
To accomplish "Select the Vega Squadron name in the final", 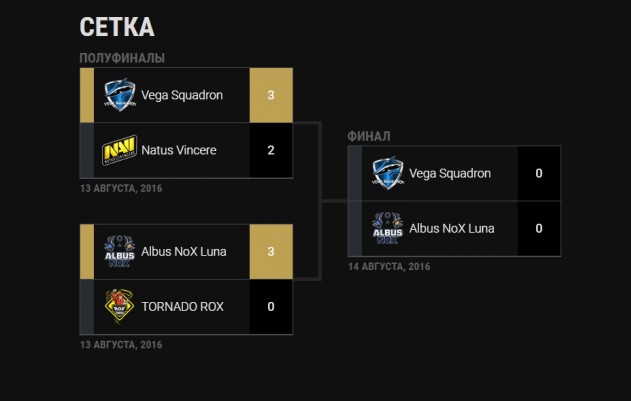I will pyautogui.click(x=450, y=174).
